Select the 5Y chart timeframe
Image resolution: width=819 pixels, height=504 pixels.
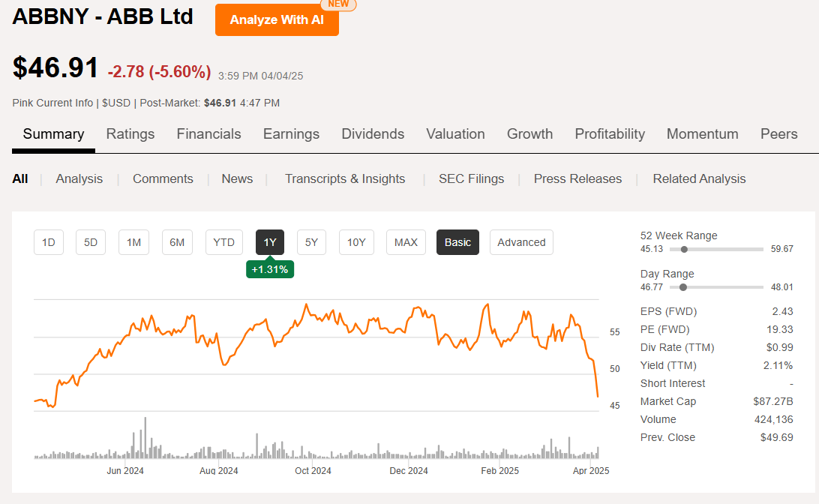311,242
